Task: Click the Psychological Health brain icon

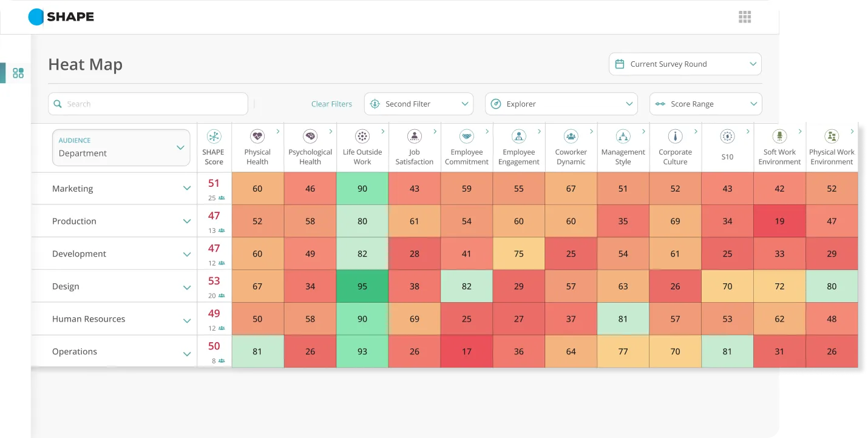Action: pos(310,136)
